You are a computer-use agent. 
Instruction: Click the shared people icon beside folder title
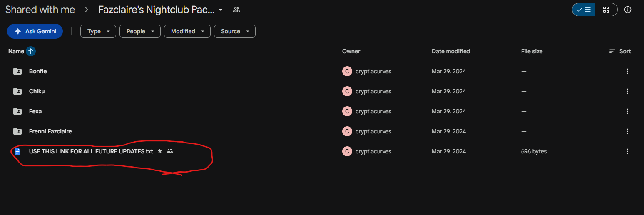point(236,10)
